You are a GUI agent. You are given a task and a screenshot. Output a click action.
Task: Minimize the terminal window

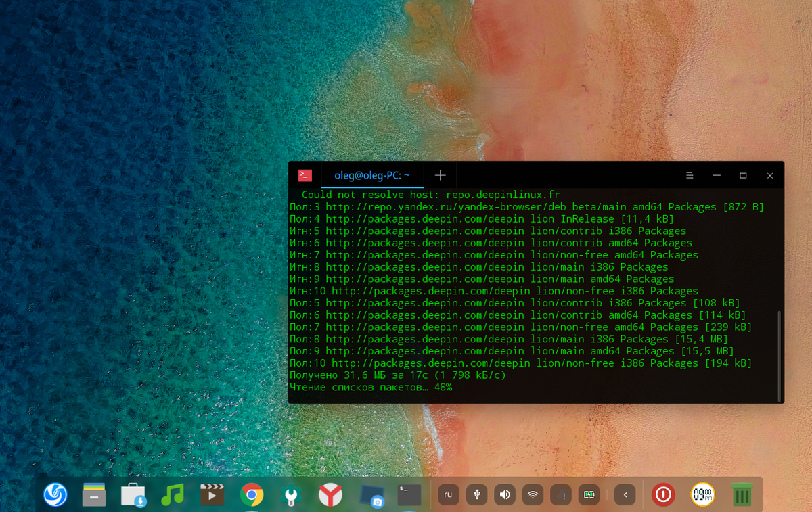point(717,175)
